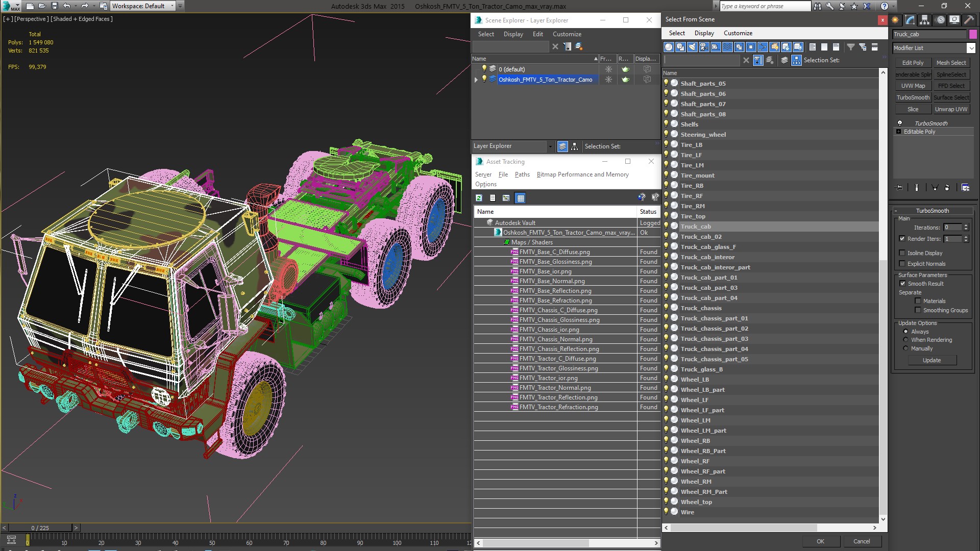
Task: Click the Unwrap UVW modifier button
Action: click(951, 109)
